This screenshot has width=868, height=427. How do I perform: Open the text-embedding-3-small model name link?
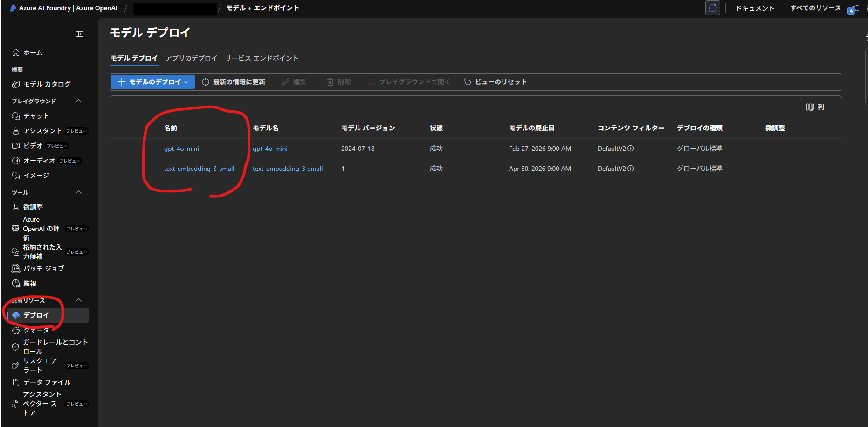click(x=288, y=169)
